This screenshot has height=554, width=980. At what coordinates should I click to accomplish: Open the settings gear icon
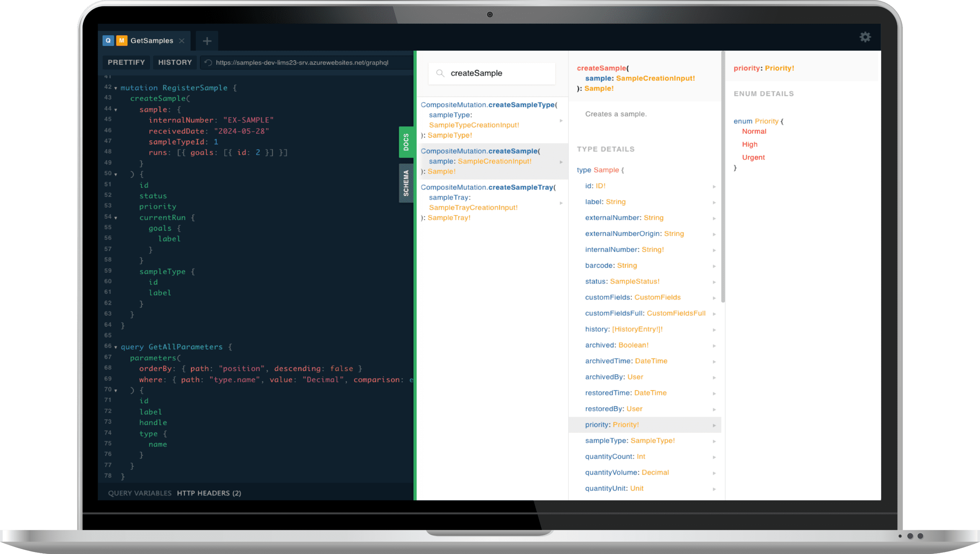point(865,37)
